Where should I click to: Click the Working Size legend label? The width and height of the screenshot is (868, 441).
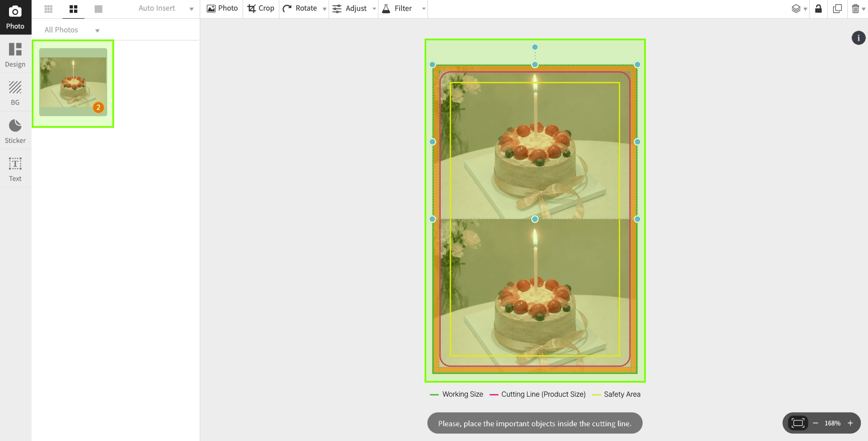tap(463, 394)
